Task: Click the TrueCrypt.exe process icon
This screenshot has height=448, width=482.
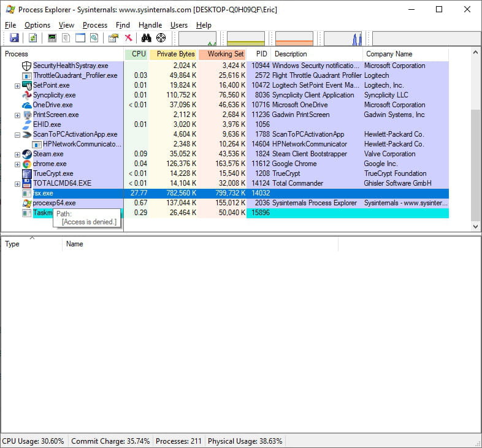Action: pos(27,173)
